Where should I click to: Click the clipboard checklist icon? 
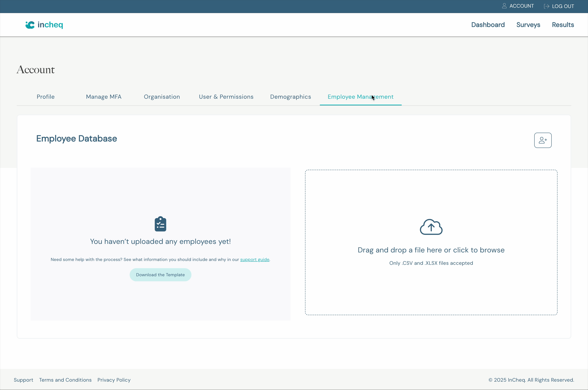[160, 224]
